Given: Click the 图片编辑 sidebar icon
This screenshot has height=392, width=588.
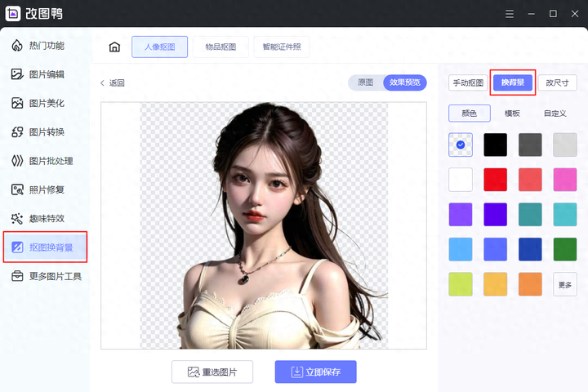Looking at the screenshot, I should coord(17,74).
